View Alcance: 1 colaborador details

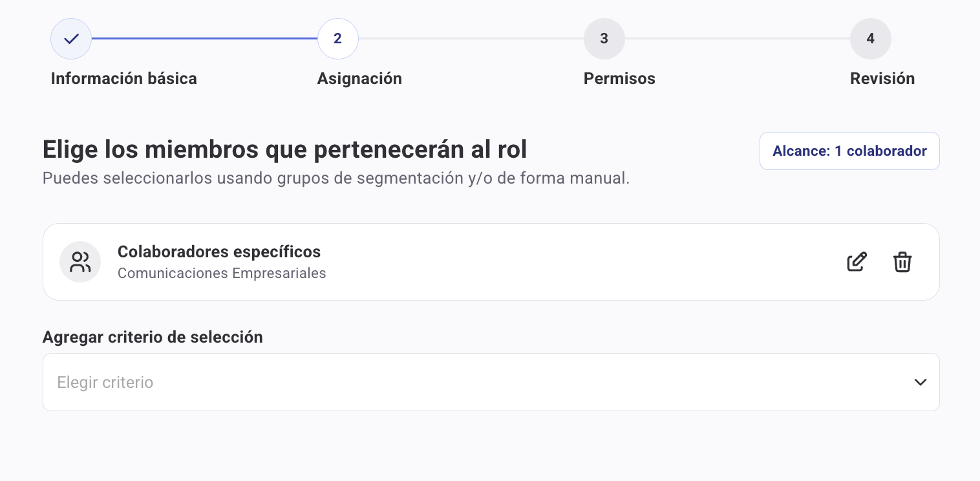[849, 151]
